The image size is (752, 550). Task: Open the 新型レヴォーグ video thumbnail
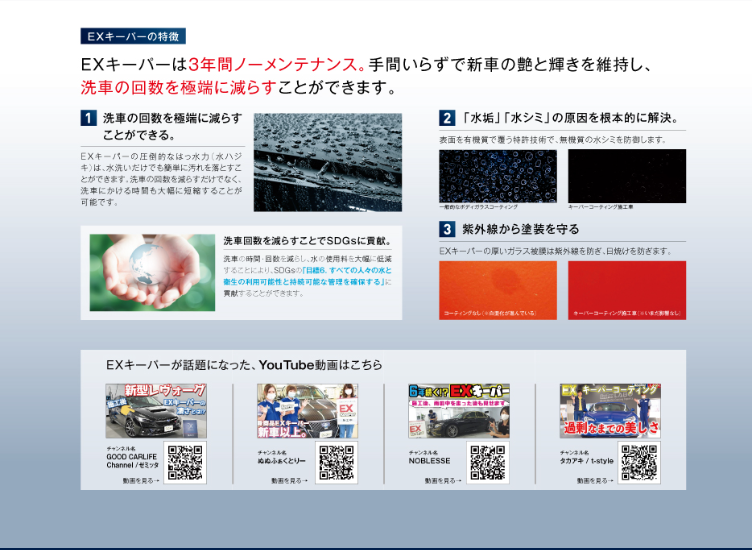(x=156, y=411)
